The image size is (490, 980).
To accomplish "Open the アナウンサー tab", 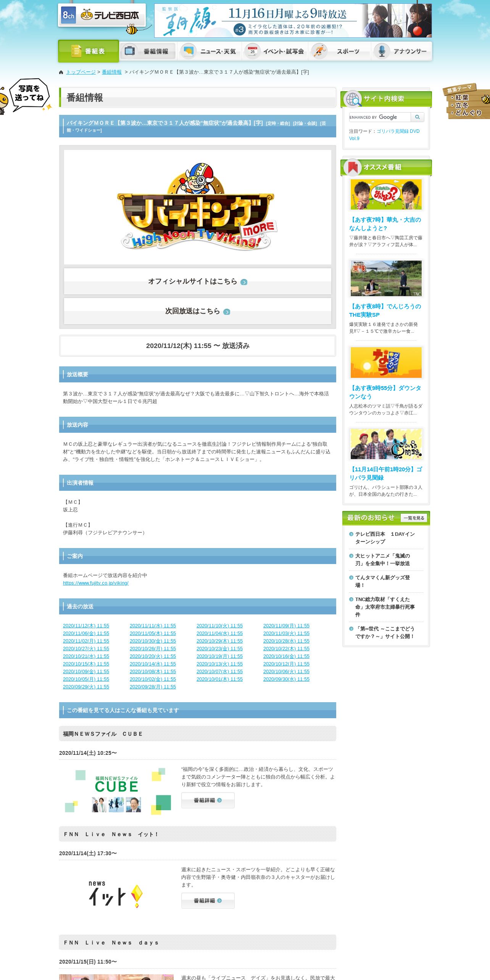I will [401, 51].
